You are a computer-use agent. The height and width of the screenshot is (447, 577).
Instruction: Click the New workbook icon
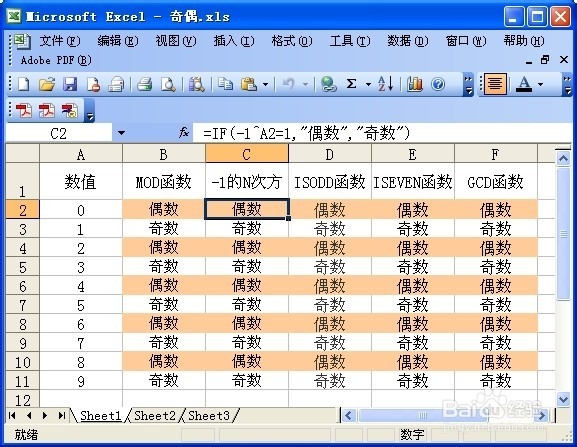point(24,84)
